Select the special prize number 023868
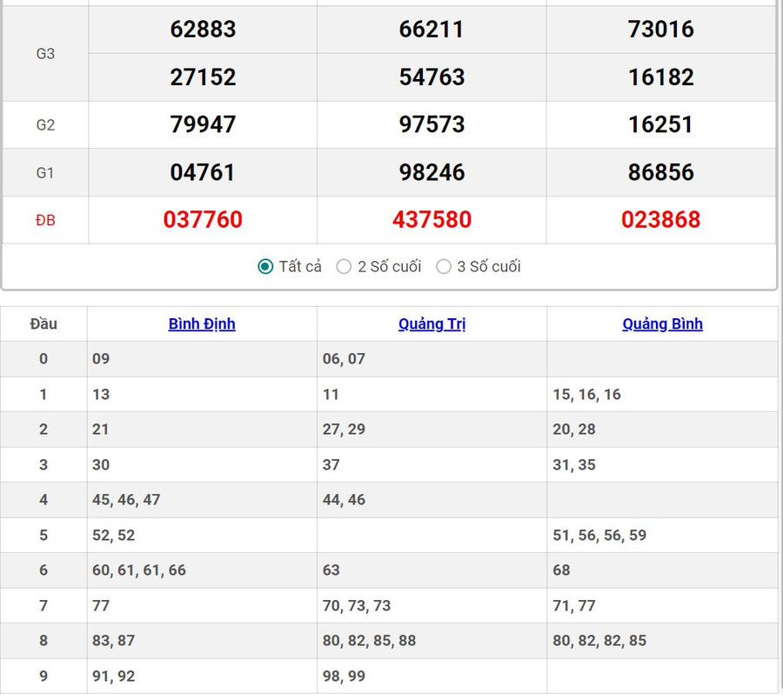 [661, 220]
